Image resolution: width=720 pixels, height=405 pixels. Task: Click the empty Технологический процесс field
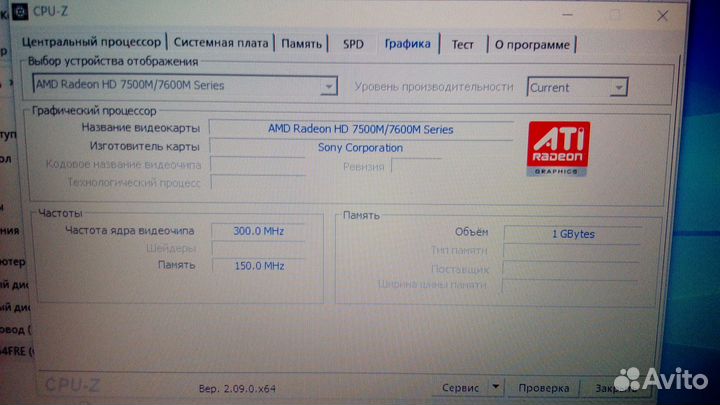(x=258, y=183)
